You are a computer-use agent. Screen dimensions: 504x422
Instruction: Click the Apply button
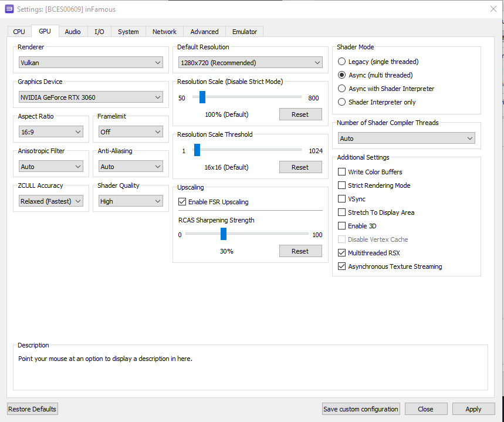[x=473, y=409]
